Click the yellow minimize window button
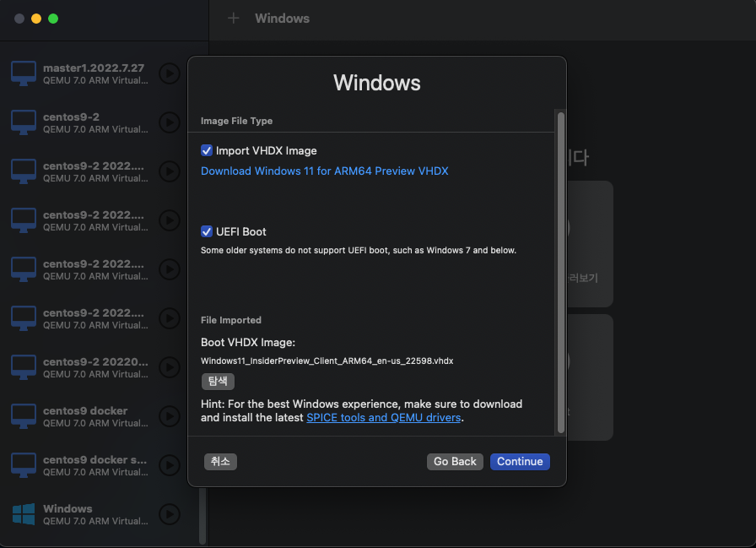The image size is (756, 548). pos(36,19)
